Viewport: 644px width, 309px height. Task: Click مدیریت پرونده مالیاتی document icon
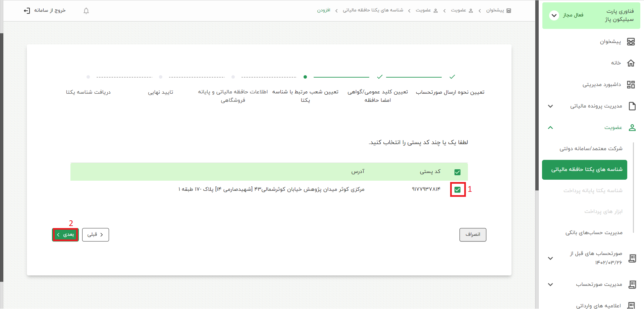click(x=632, y=106)
